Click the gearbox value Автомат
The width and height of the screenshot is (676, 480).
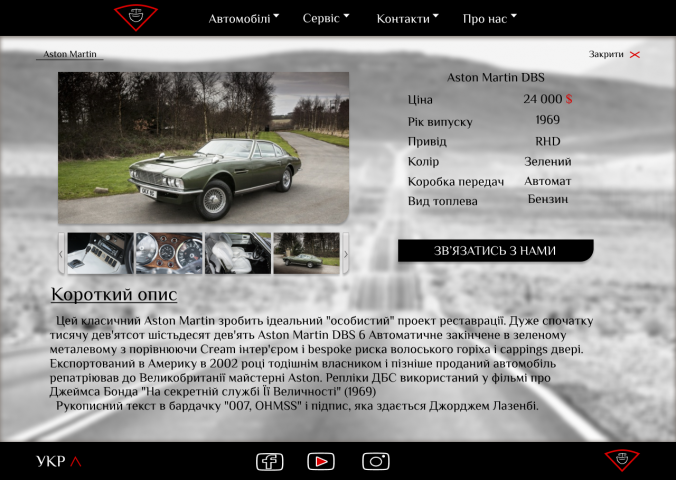[548, 181]
